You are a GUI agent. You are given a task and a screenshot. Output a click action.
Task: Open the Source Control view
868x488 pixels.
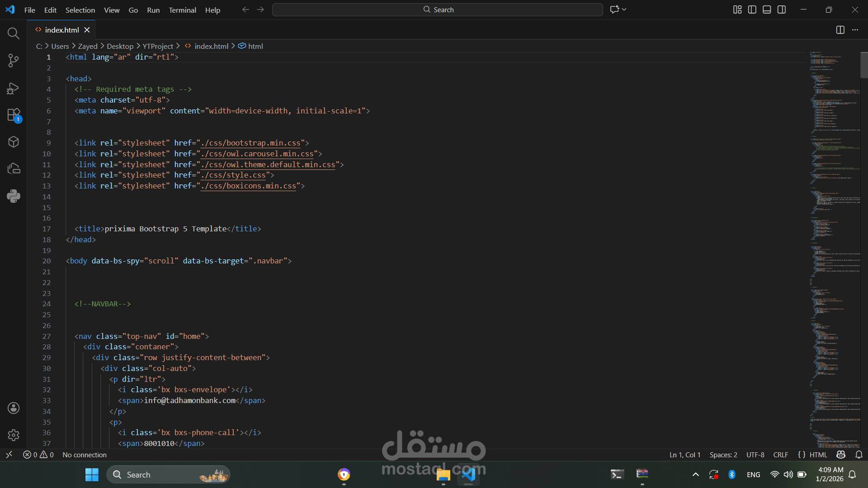14,61
